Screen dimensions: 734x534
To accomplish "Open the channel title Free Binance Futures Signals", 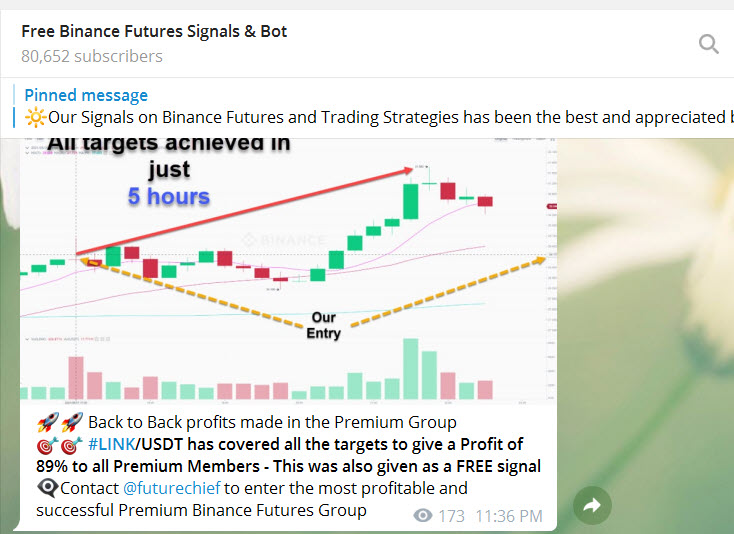I will pyautogui.click(x=154, y=31).
